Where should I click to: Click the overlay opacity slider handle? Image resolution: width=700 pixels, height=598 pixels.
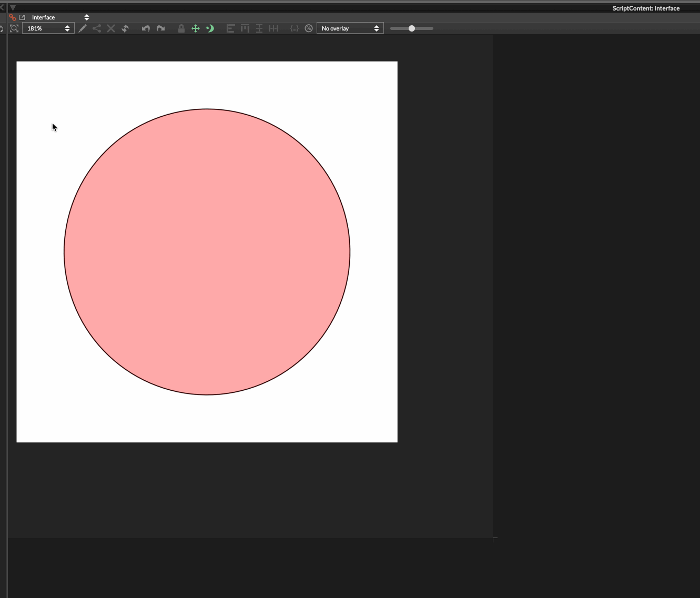(x=412, y=28)
